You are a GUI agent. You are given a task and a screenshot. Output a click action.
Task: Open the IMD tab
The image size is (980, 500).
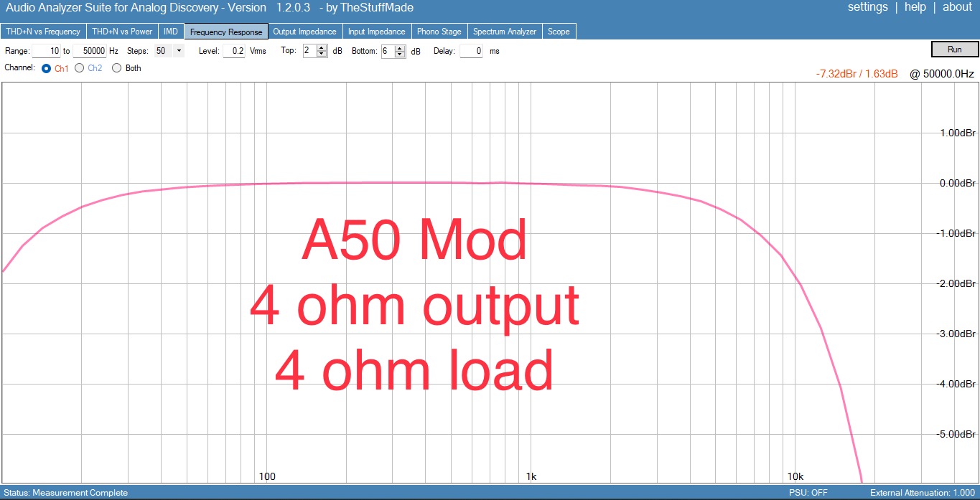171,32
